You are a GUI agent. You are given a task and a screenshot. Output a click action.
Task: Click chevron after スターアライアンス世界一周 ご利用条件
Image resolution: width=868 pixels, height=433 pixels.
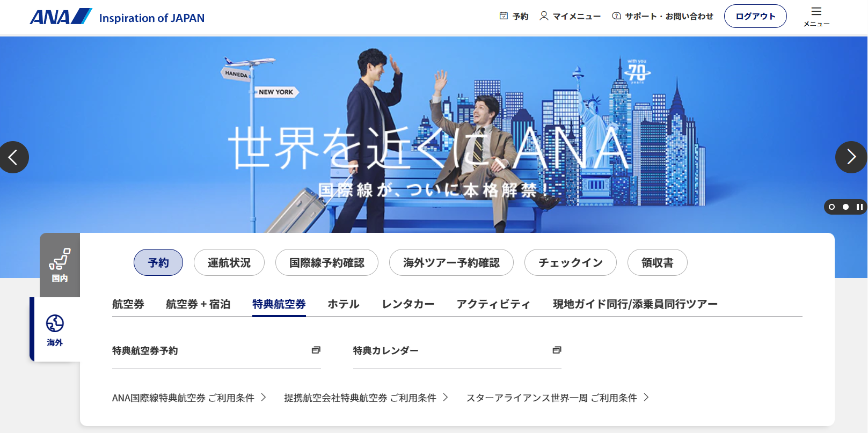click(x=646, y=397)
